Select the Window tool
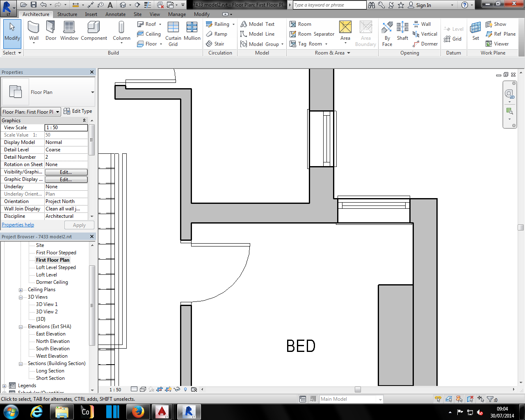Screen dimensions: 525x420 [69, 31]
